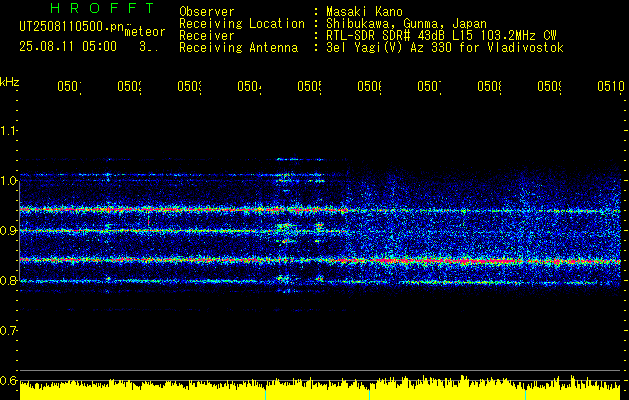The image size is (629, 400).
Task: Click the Receiving Location label
Action: coord(242,24)
